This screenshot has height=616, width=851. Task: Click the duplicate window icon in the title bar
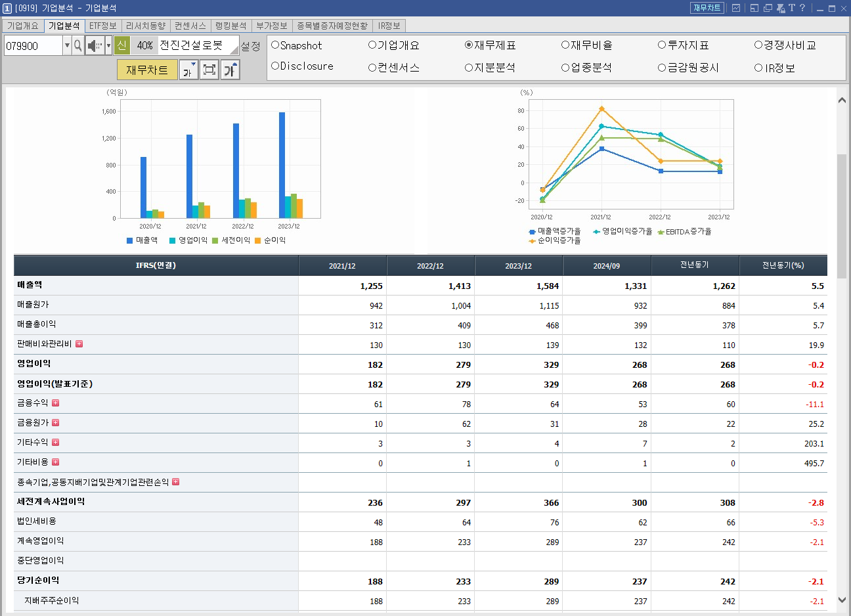tap(768, 8)
